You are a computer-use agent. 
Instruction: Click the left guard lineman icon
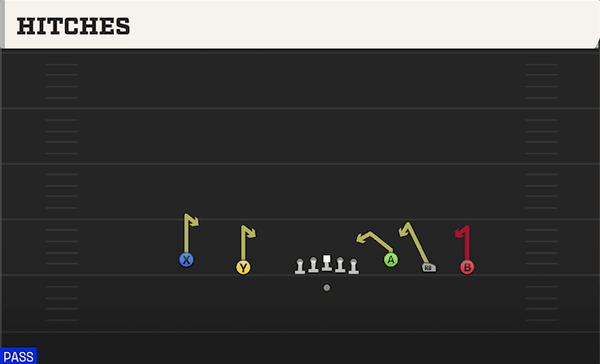(x=313, y=265)
